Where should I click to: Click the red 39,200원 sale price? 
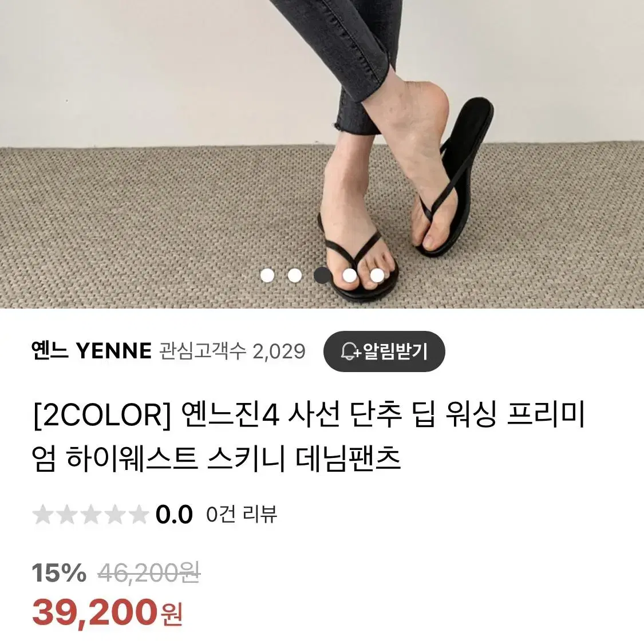tap(107, 613)
